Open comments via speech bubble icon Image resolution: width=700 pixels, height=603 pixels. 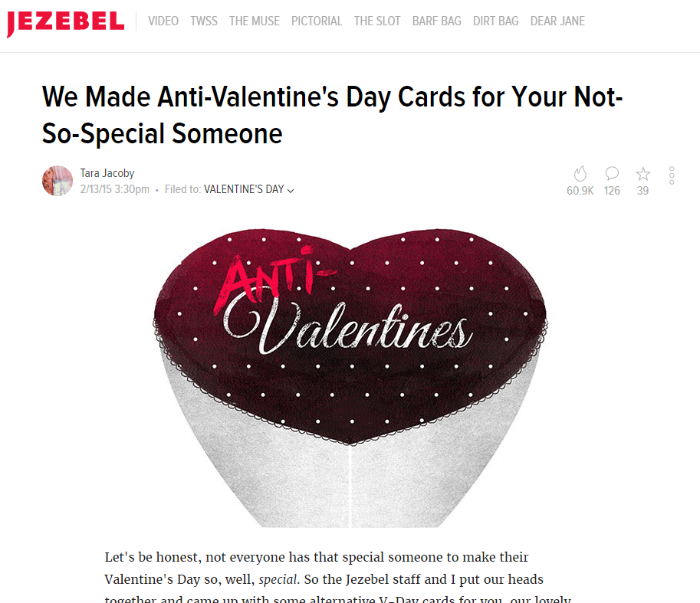612,174
